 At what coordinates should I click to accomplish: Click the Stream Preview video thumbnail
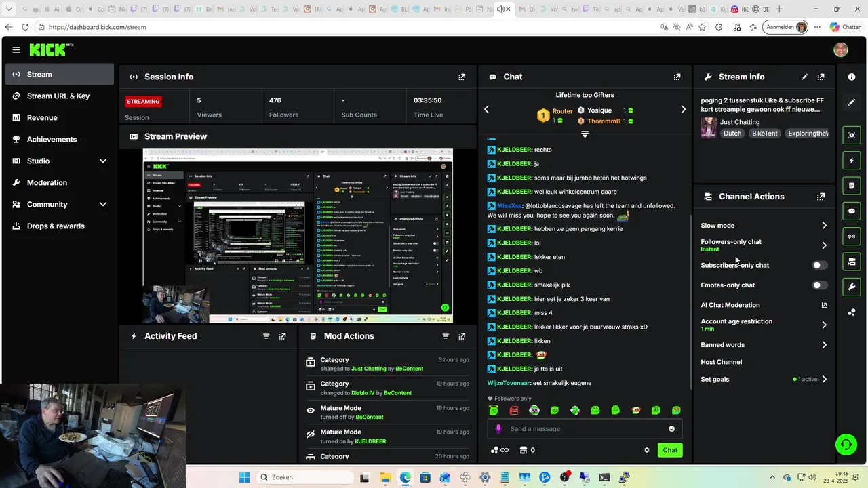tap(298, 236)
